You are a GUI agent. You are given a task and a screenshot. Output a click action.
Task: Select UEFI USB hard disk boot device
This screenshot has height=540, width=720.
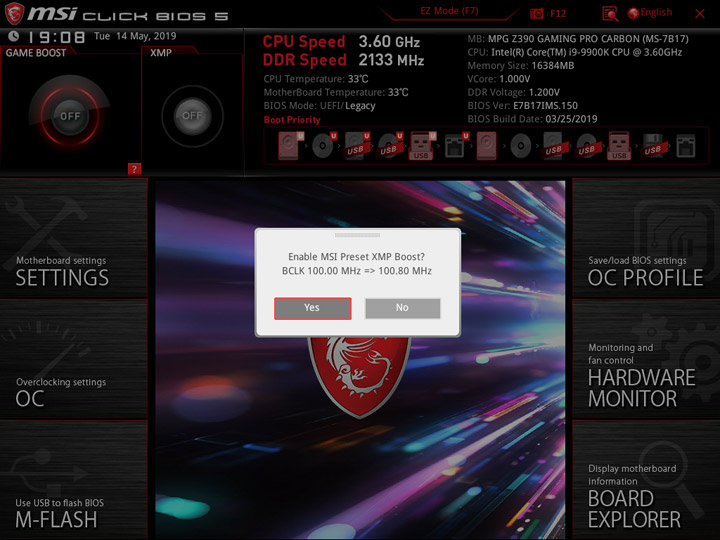coord(357,146)
